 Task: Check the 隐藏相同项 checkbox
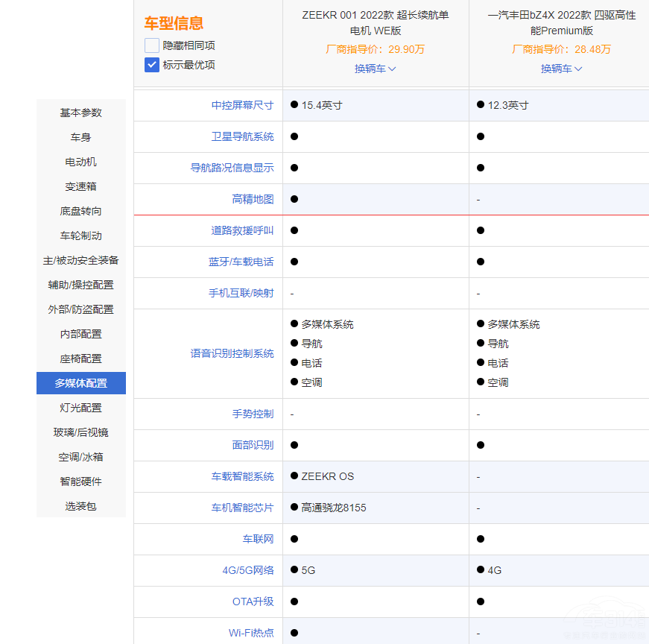click(152, 45)
